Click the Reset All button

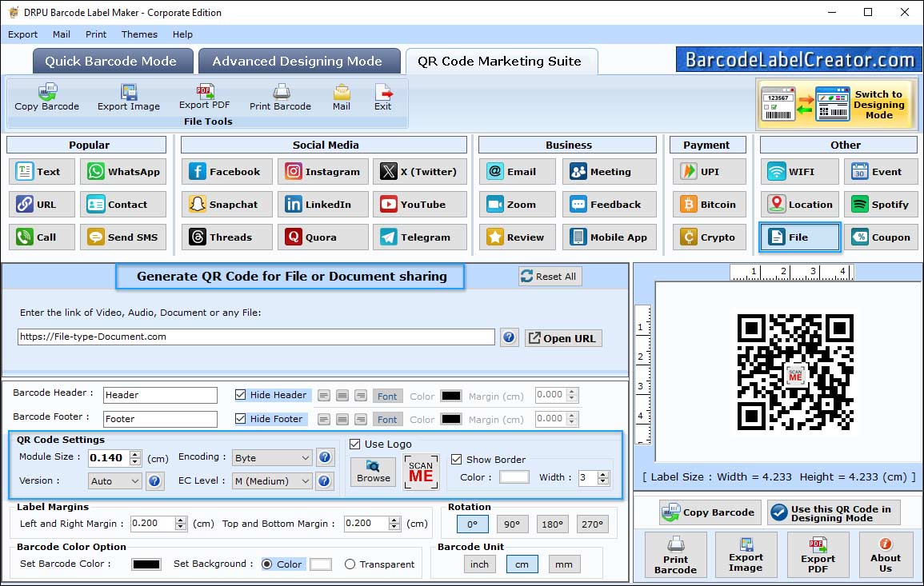pyautogui.click(x=550, y=277)
